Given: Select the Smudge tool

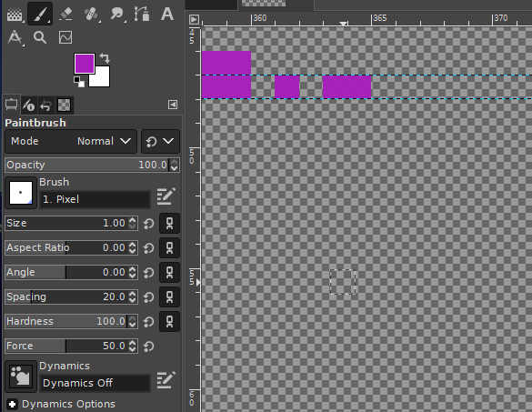Looking at the screenshot, I should click(x=116, y=14).
